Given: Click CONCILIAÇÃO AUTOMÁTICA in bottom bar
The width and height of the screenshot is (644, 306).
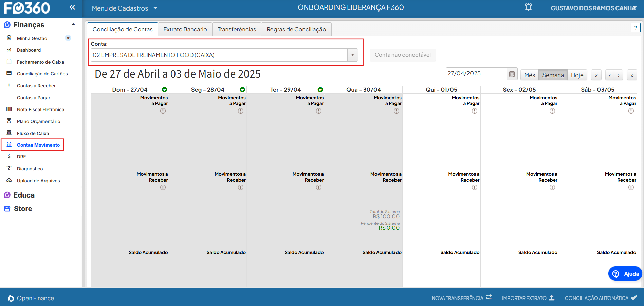Looking at the screenshot, I should coord(601,298).
